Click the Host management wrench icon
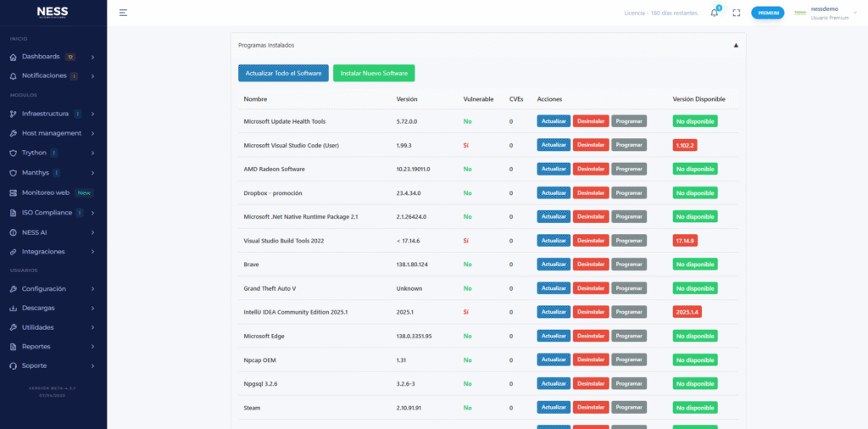Image resolution: width=868 pixels, height=429 pixels. 14,133
